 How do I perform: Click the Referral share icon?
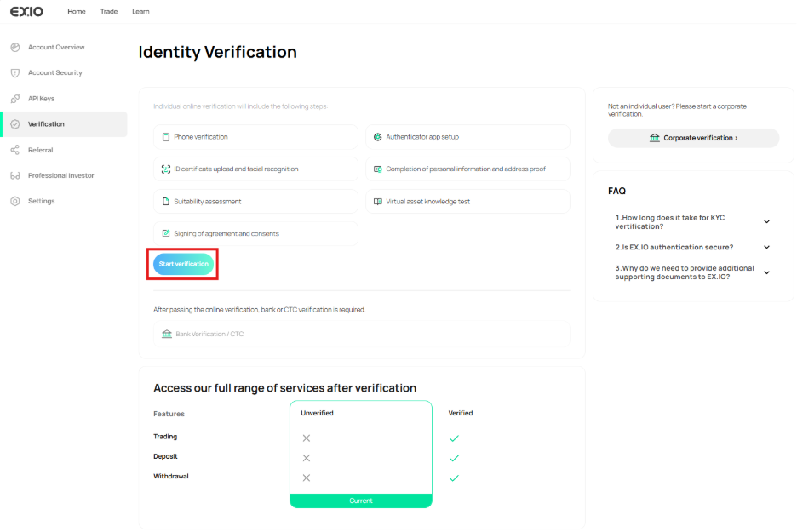15,150
